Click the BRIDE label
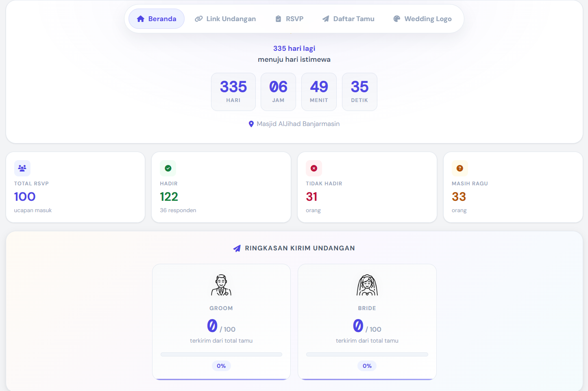The height and width of the screenshot is (391, 588). click(x=367, y=308)
